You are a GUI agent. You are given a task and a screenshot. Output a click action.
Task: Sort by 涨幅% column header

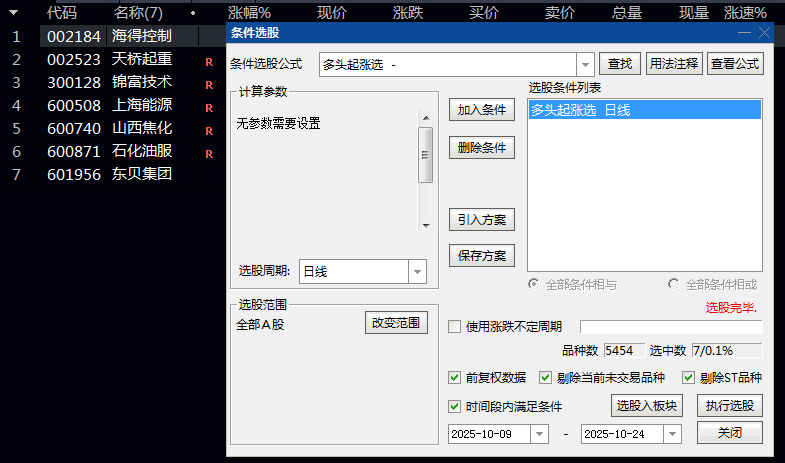(249, 13)
